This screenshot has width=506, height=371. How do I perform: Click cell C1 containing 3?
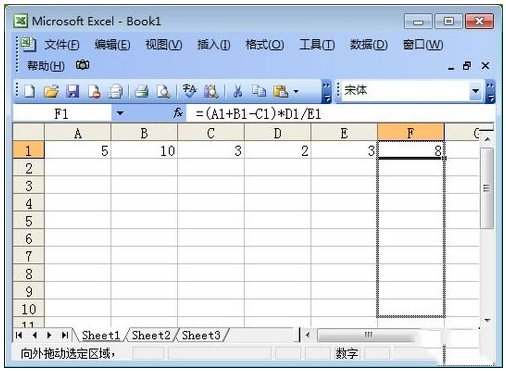(211, 151)
